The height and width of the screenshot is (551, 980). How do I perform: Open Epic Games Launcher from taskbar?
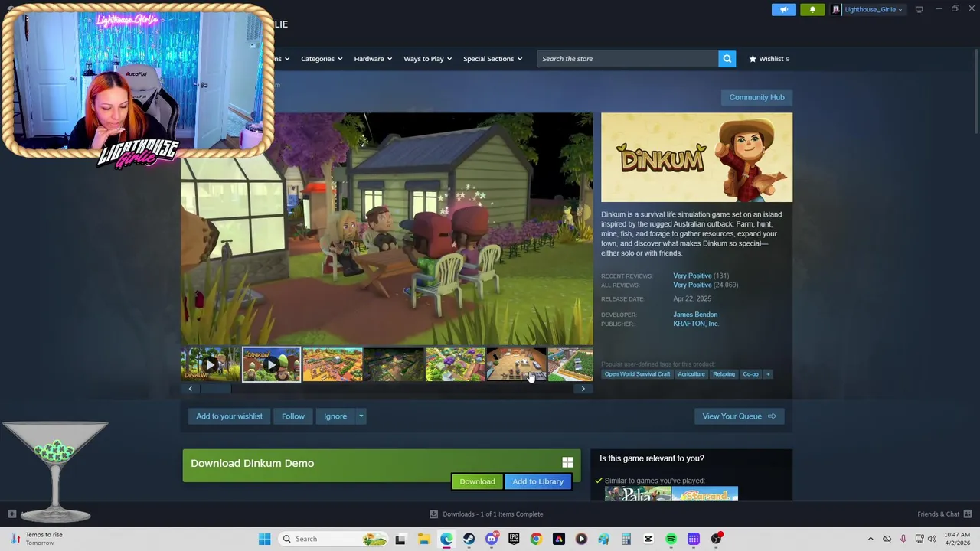[x=514, y=539]
